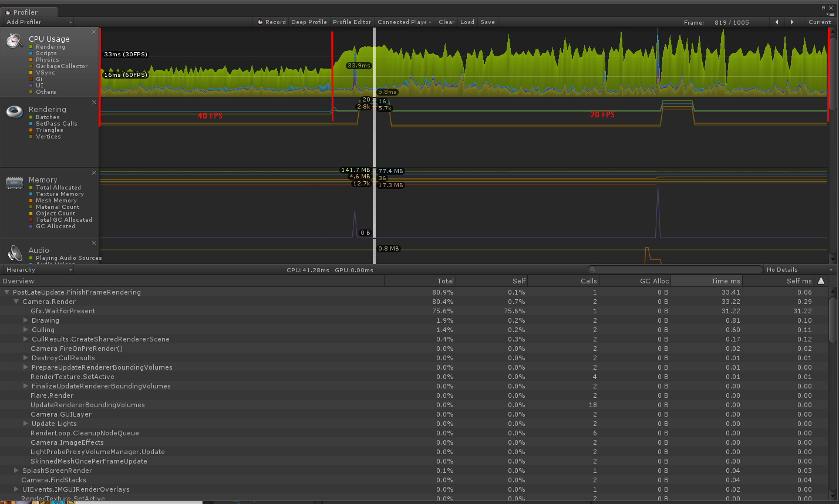Click the Save button
Screen dimensions: 839x504
[x=487, y=22]
